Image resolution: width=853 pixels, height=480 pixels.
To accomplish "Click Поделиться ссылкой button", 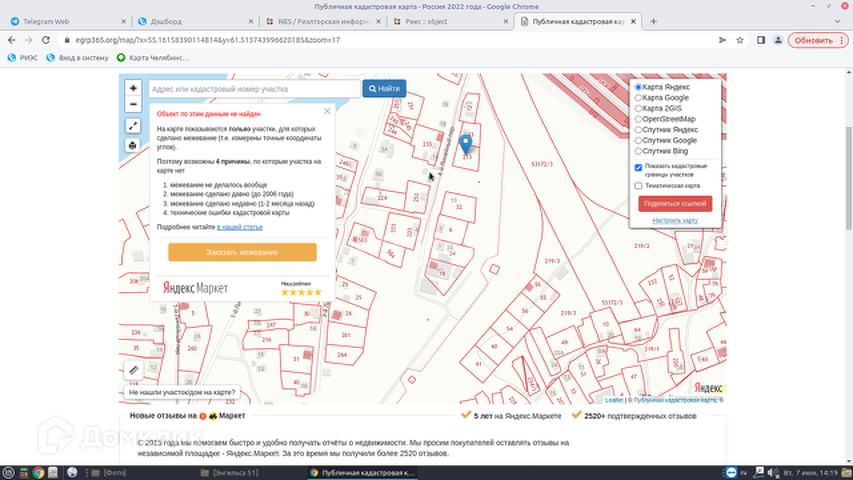I will click(x=675, y=204).
